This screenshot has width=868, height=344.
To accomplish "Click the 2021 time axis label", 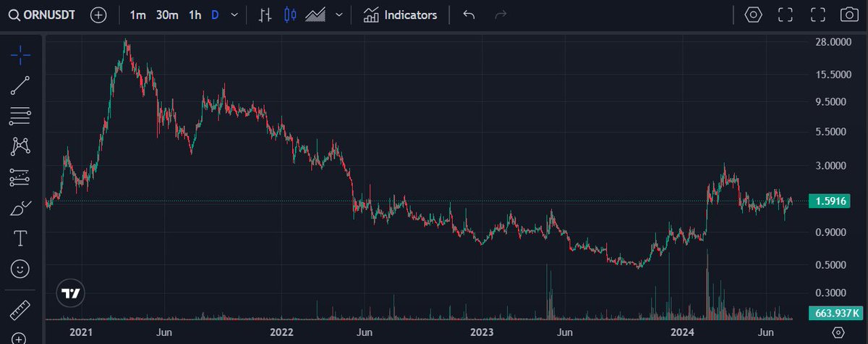I will pos(80,332).
